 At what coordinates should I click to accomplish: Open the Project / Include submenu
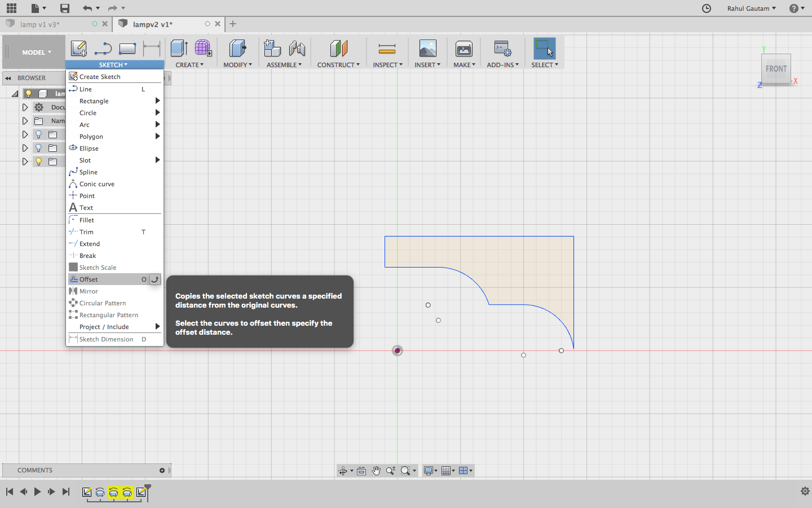pos(114,327)
